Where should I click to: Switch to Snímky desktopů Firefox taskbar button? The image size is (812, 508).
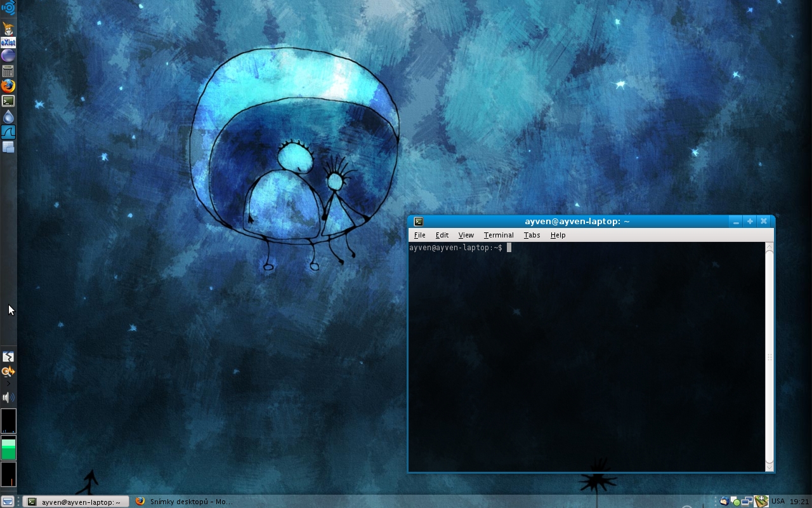(x=184, y=502)
